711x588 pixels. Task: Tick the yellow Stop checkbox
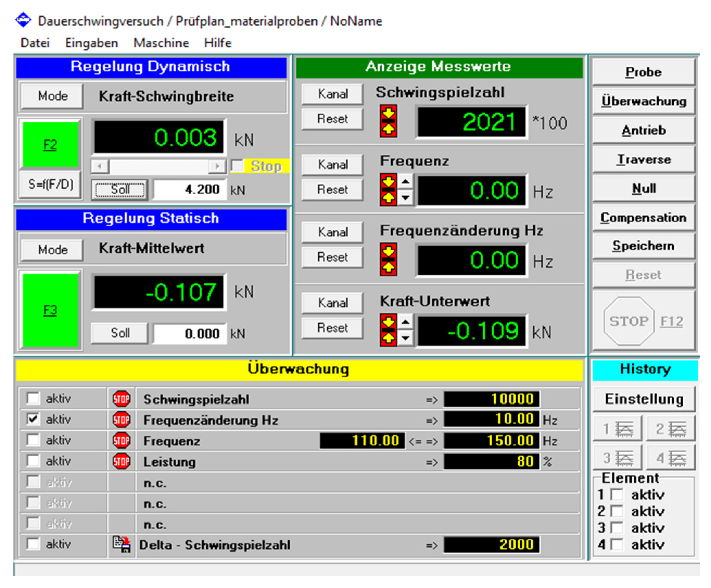click(x=237, y=166)
